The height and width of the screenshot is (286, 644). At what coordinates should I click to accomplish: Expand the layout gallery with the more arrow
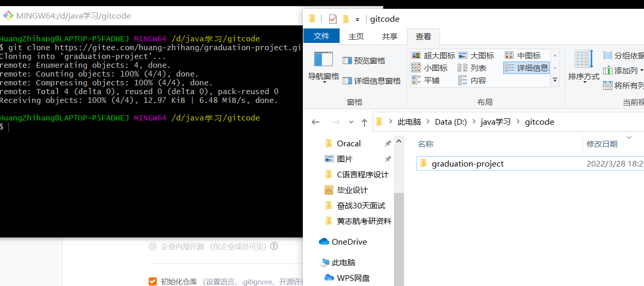555,80
